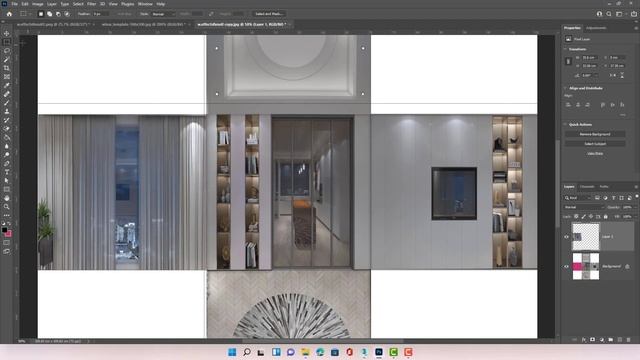640x360 pixels.
Task: Click the Create new group folder icon
Action: coord(611,340)
